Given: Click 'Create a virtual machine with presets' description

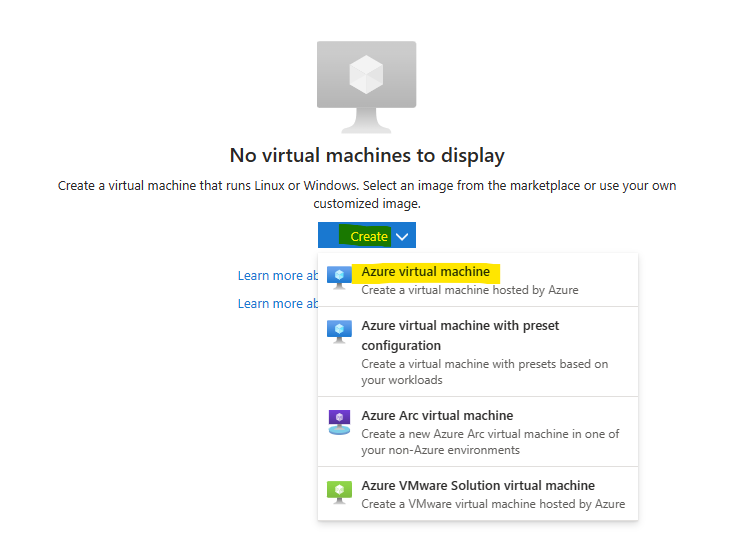Looking at the screenshot, I should (485, 372).
